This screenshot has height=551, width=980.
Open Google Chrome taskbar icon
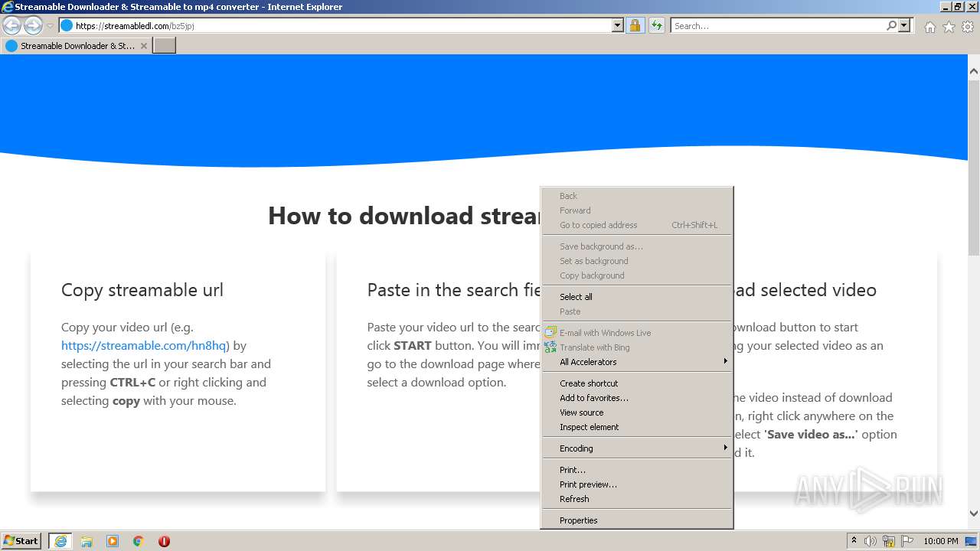[139, 541]
